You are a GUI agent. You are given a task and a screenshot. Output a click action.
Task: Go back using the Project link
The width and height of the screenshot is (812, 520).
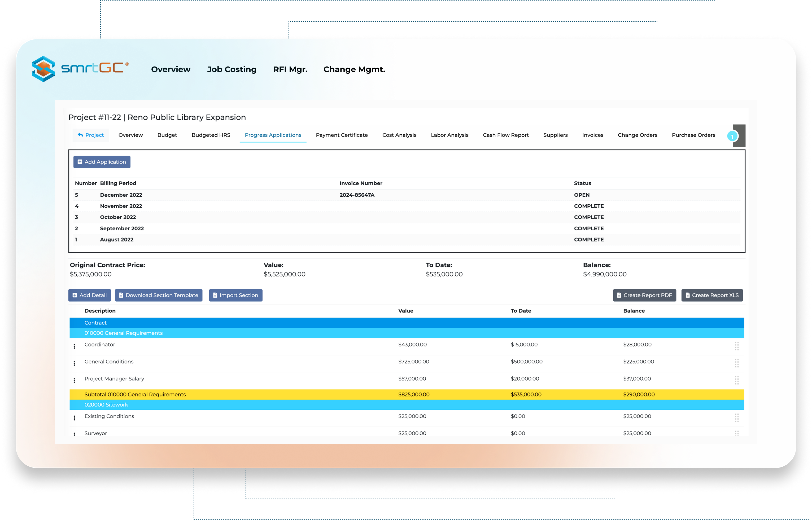click(90, 135)
